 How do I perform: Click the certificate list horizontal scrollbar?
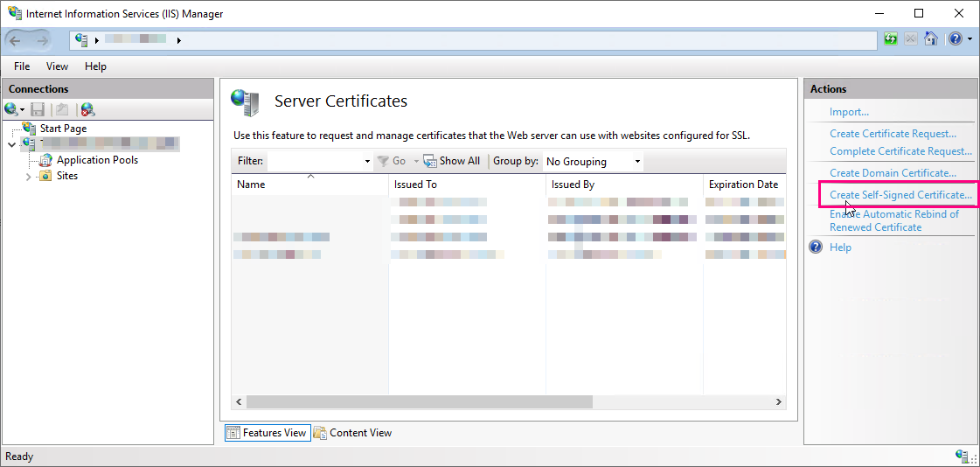(x=420, y=401)
